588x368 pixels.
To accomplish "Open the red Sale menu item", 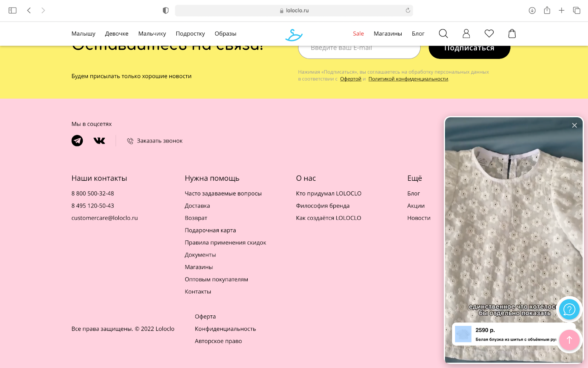I will point(358,34).
